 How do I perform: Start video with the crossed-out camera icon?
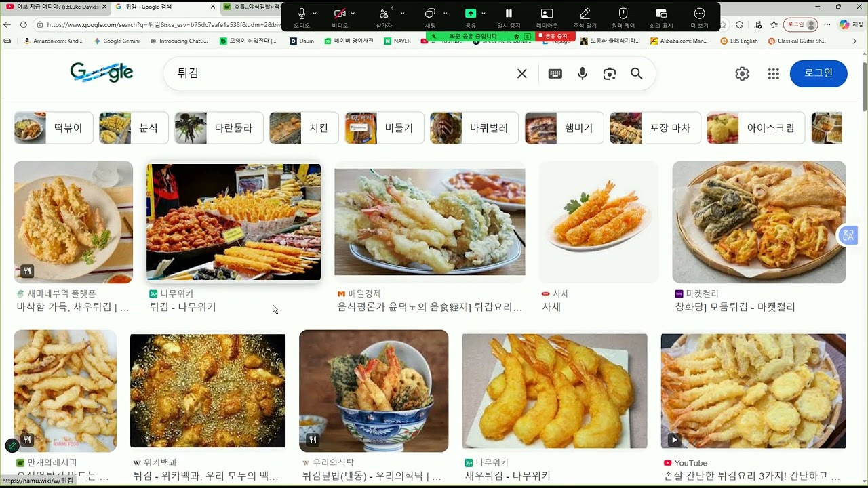(x=340, y=14)
